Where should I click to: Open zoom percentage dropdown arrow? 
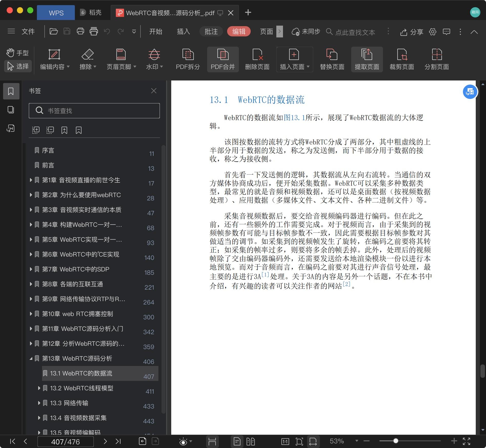coord(357,441)
